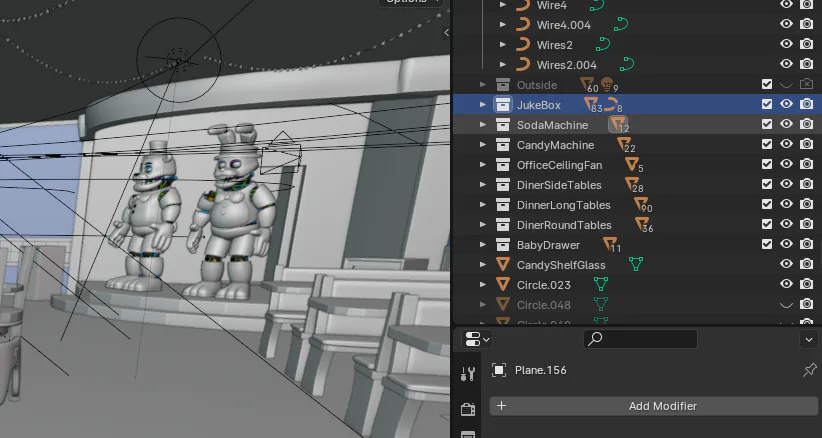The image size is (822, 438).
Task: Open the Tool properties tab with wrench icon
Action: [468, 374]
